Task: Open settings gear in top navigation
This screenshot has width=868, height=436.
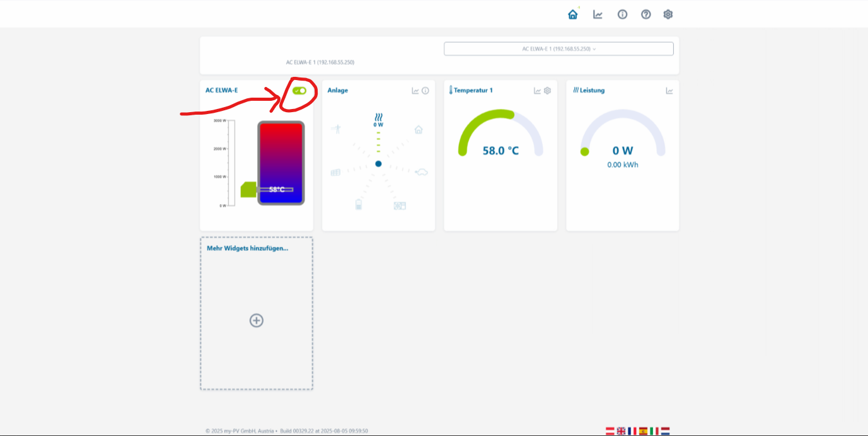Action: tap(668, 14)
